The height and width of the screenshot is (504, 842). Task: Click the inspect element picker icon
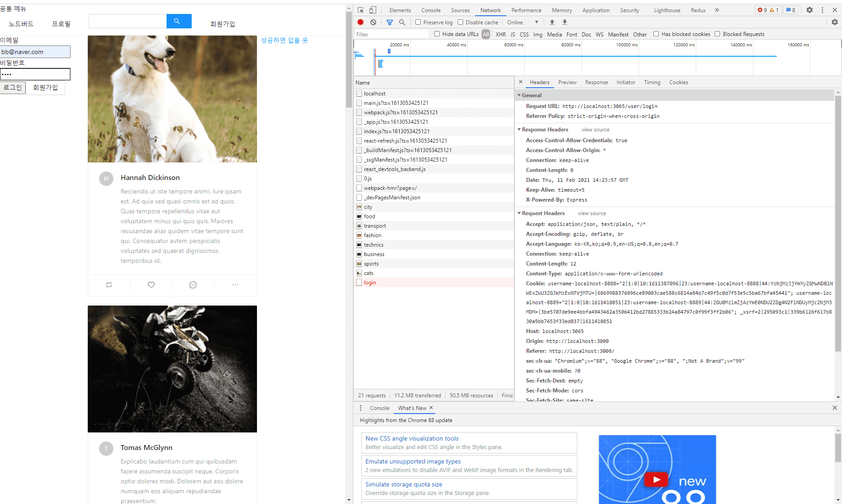tap(360, 10)
